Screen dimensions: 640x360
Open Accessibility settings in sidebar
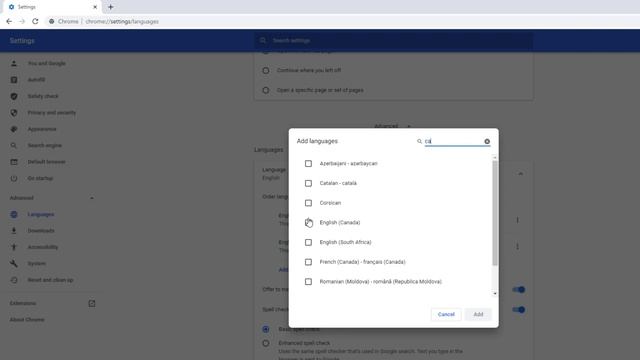click(43, 247)
